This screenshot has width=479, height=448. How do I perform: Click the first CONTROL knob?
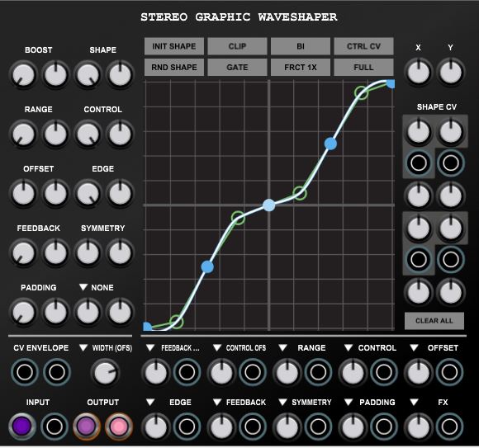click(88, 134)
